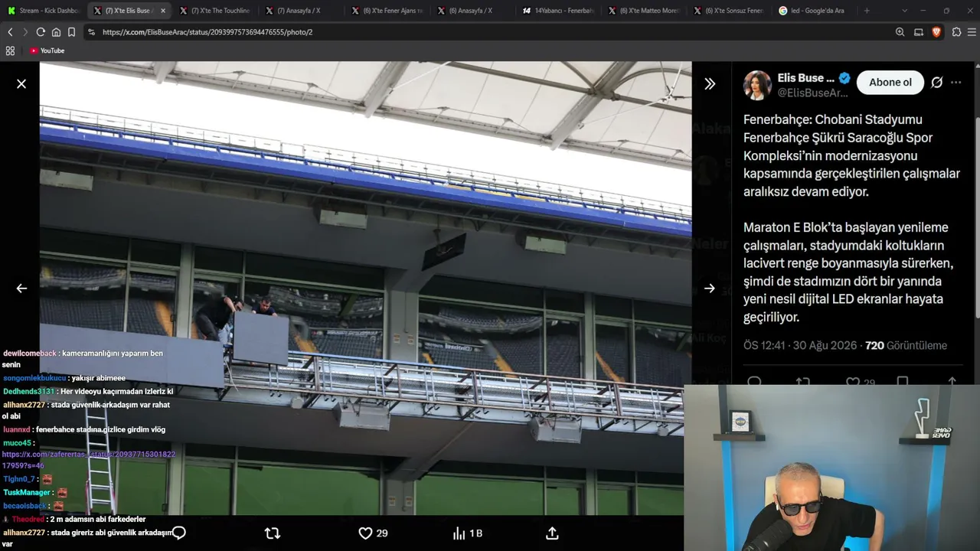Click the stadium photo in the viewer
Screen dimensions: 980x551
(x=365, y=288)
